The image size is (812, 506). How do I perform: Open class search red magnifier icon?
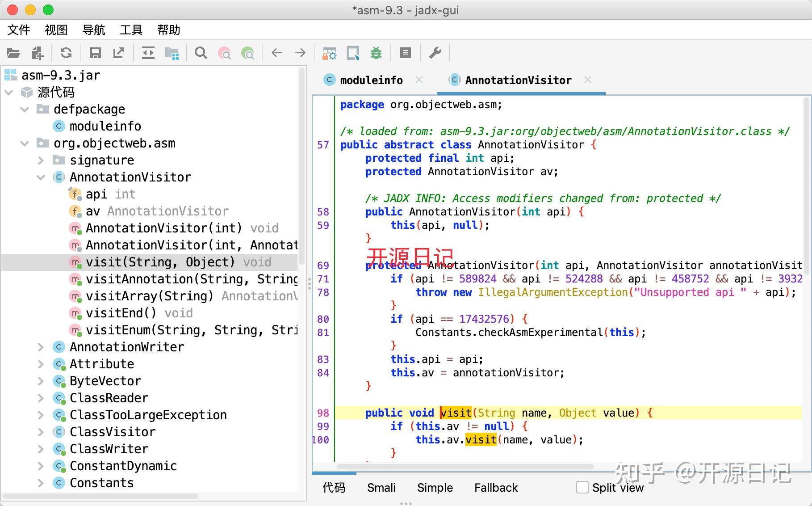(x=224, y=53)
